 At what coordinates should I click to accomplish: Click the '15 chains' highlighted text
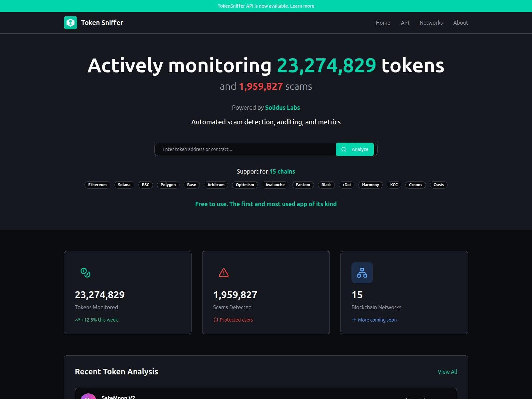pos(282,172)
